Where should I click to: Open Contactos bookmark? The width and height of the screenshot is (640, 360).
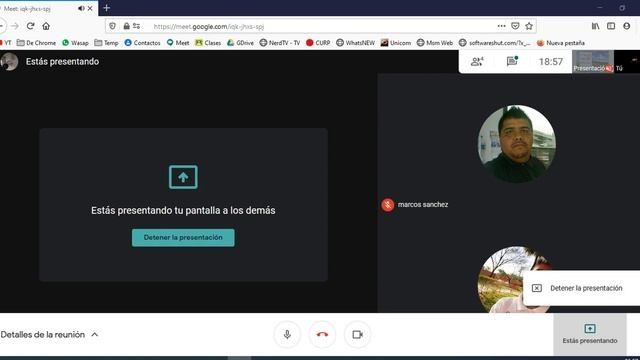tap(142, 42)
